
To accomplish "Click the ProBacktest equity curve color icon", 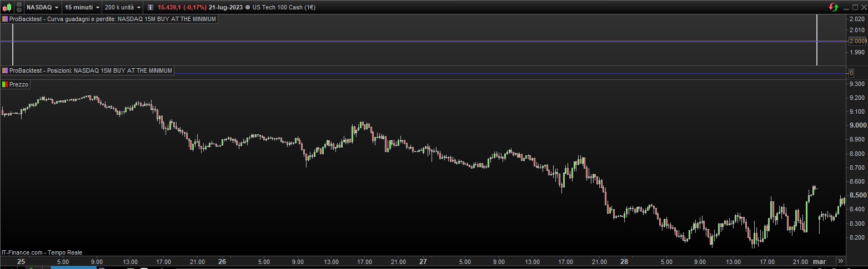I will pos(5,19).
